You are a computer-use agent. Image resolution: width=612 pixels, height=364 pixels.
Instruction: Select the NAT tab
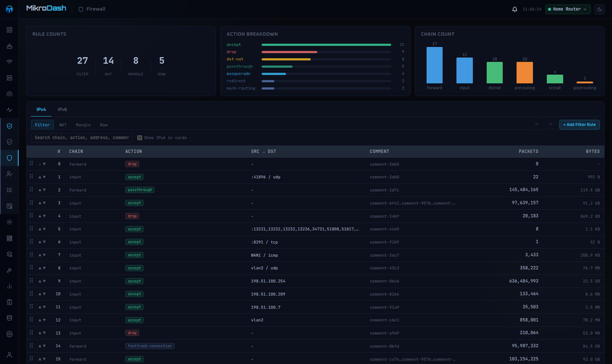(x=63, y=125)
